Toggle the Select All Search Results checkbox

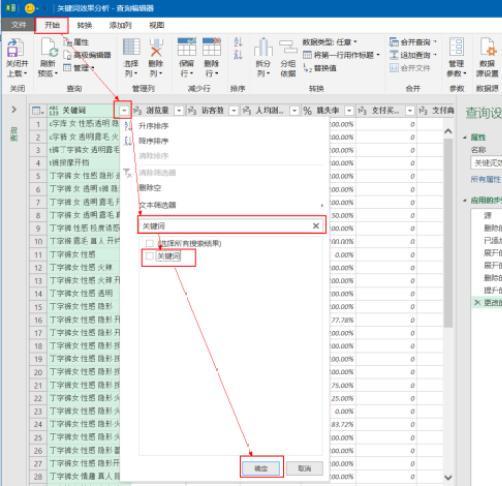click(149, 243)
